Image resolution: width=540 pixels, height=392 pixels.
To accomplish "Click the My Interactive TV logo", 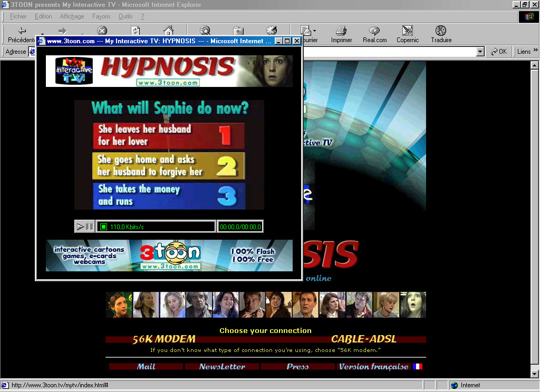I will tap(74, 71).
